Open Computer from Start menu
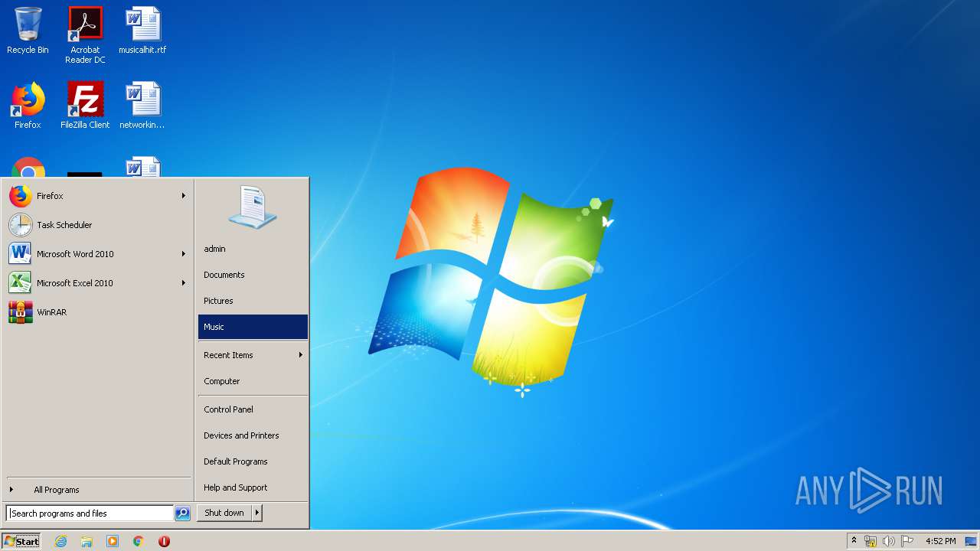Image resolution: width=980 pixels, height=551 pixels. point(253,381)
